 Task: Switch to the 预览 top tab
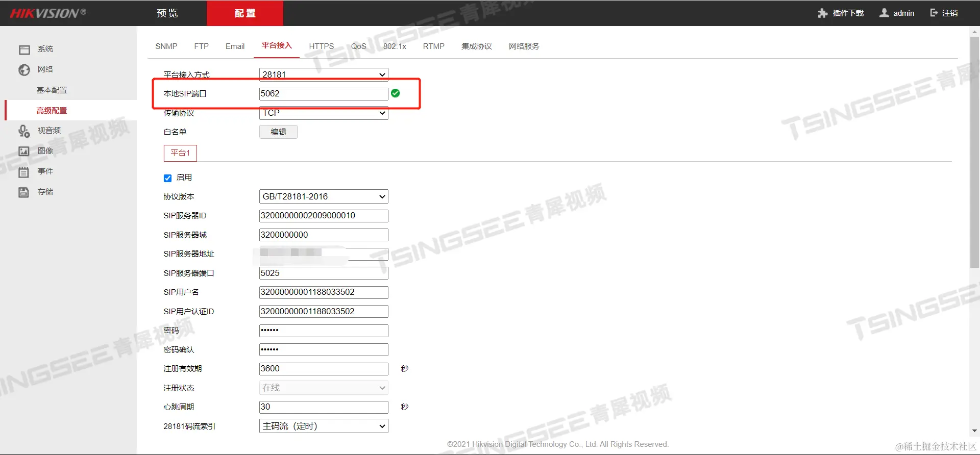click(167, 13)
